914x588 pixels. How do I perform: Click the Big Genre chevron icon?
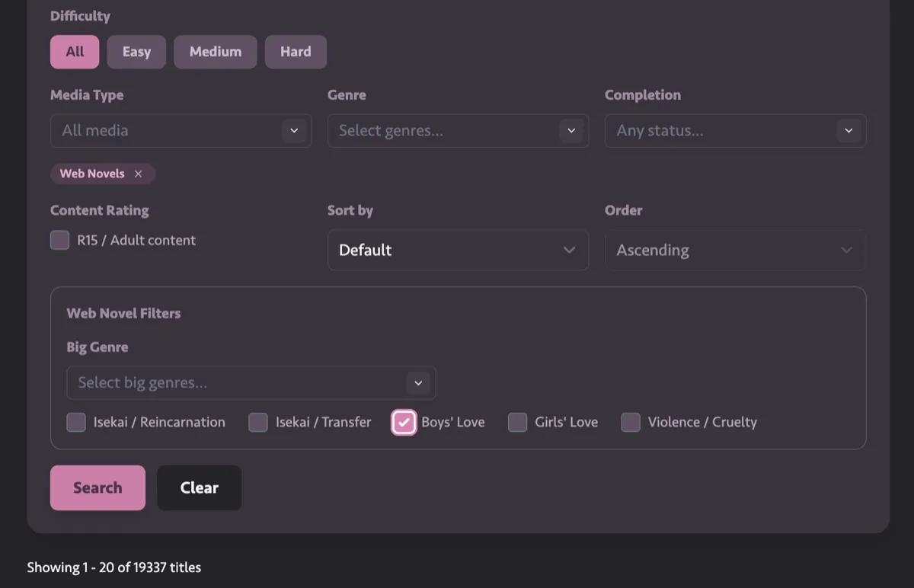tap(417, 382)
